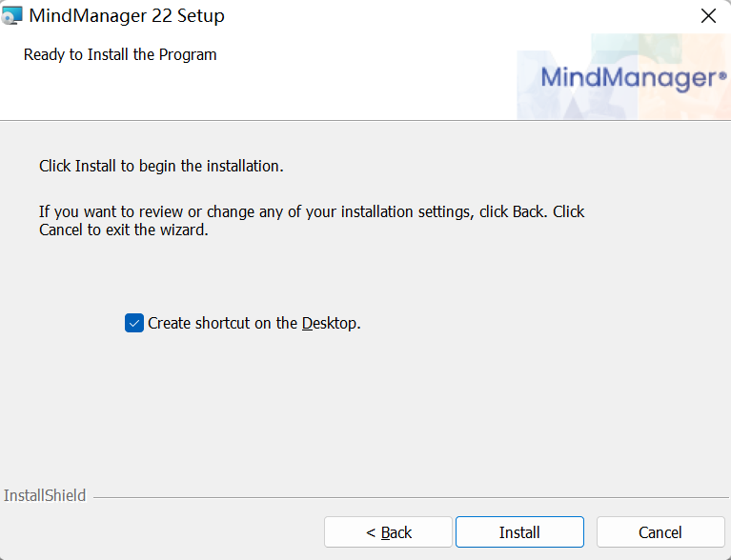The height and width of the screenshot is (560, 731).
Task: Click the "Ready to Install the Program" heading
Action: pyautogui.click(x=120, y=54)
